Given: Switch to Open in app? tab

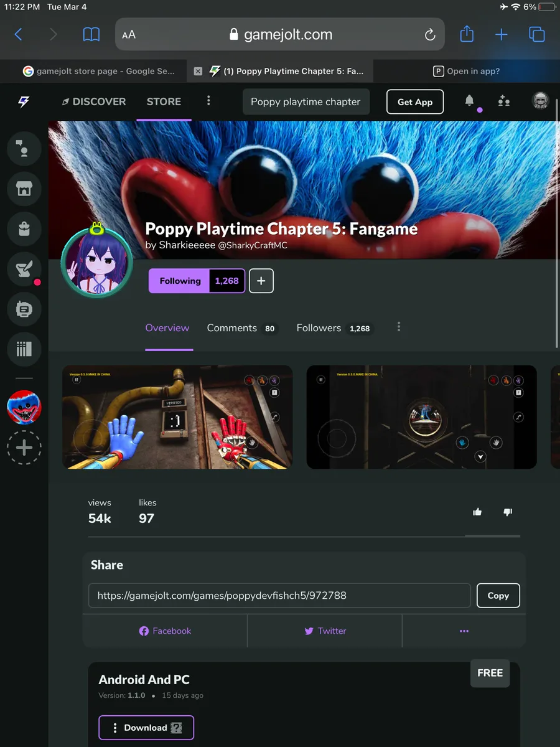Looking at the screenshot, I should 467,71.
